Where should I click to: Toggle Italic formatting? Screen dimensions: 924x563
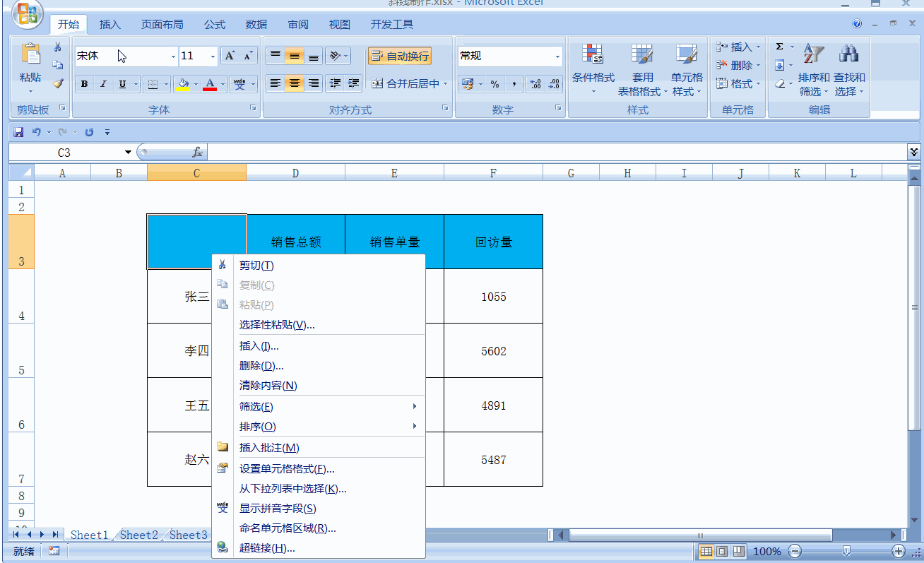coord(103,84)
